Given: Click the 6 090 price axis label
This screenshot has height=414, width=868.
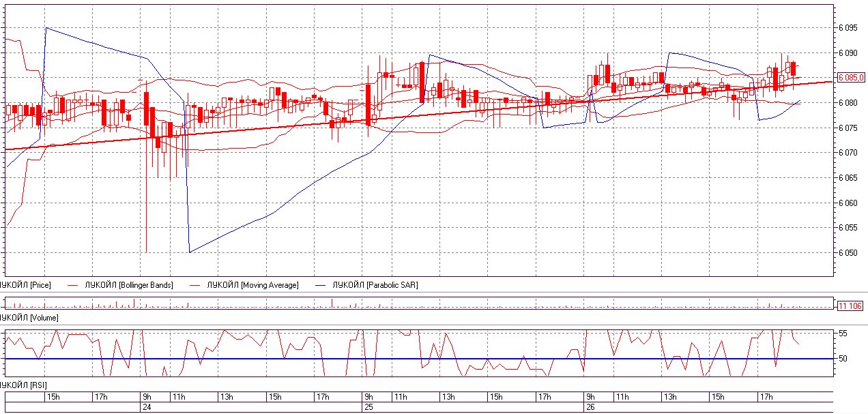Looking at the screenshot, I should tap(848, 53).
